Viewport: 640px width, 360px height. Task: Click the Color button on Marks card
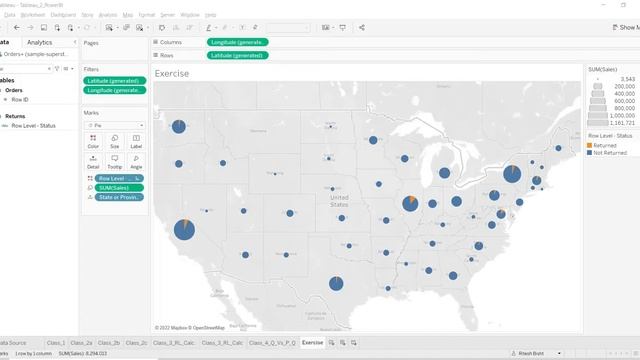(x=93, y=141)
